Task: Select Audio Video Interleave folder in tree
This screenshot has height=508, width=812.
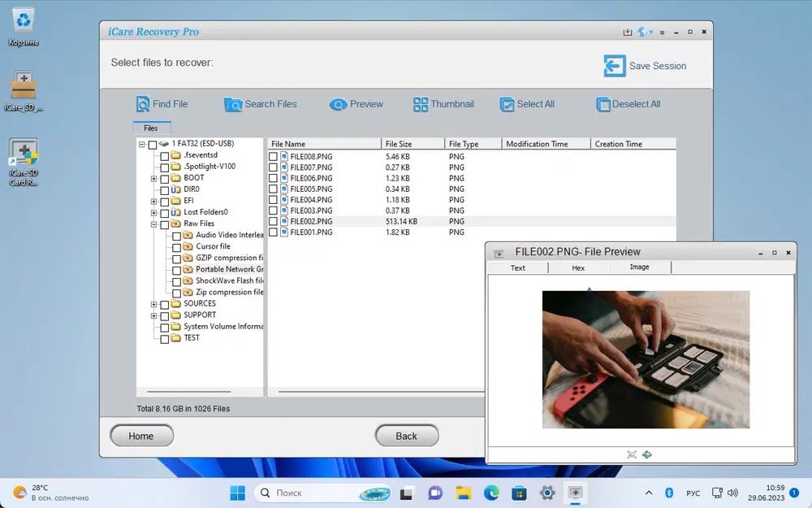Action: (x=230, y=236)
